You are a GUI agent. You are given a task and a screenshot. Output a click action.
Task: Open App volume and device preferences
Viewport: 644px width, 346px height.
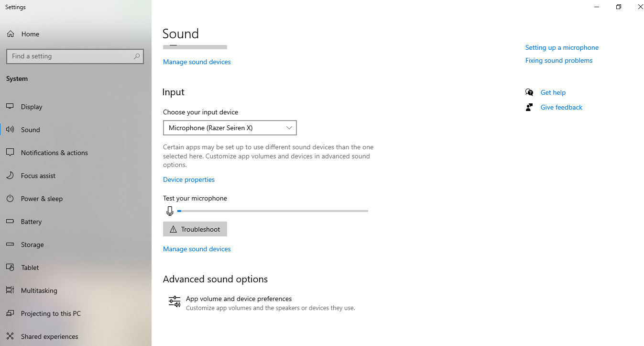[x=262, y=303]
